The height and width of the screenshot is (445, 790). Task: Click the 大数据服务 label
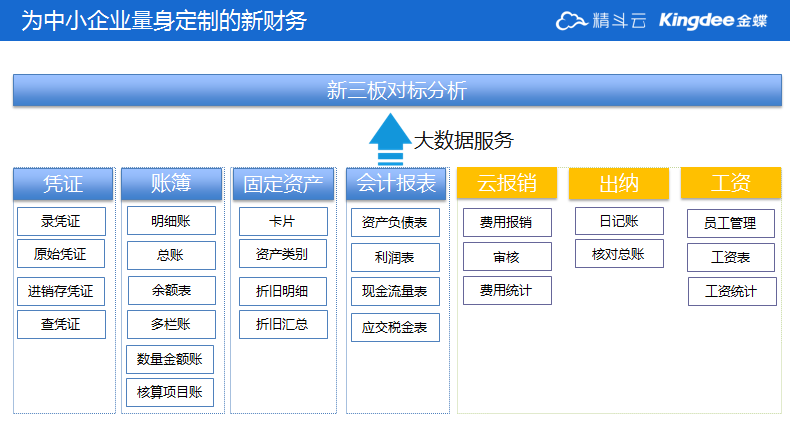point(464,141)
